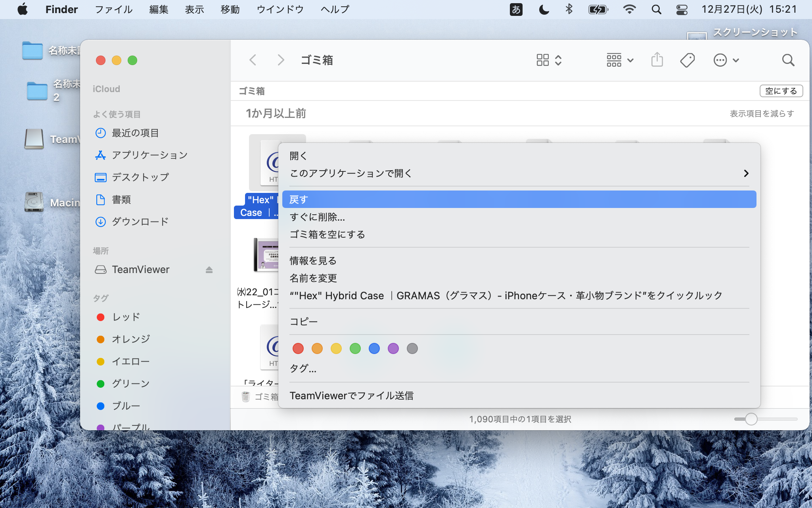812x508 pixels.
Task: Select すぐに削除... in the context menu
Action: pos(317,217)
